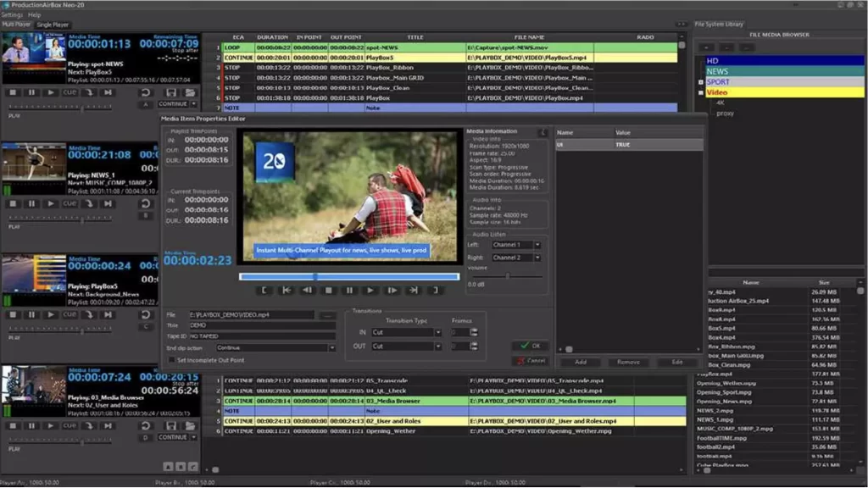Image resolution: width=868 pixels, height=488 pixels.
Task: Click the CUE button on the NEWS_1 player
Action: pos(70,203)
